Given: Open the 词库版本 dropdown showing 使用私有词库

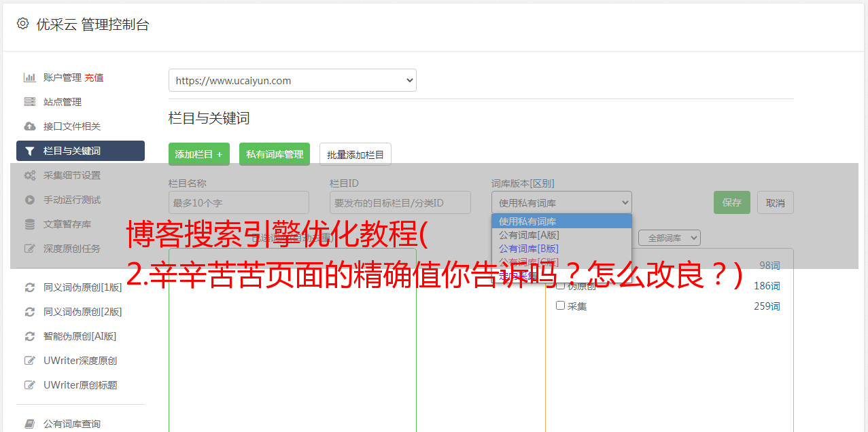Looking at the screenshot, I should (x=561, y=202).
